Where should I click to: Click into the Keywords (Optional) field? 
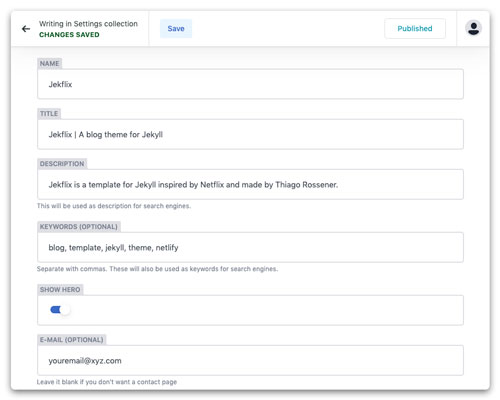(x=250, y=247)
